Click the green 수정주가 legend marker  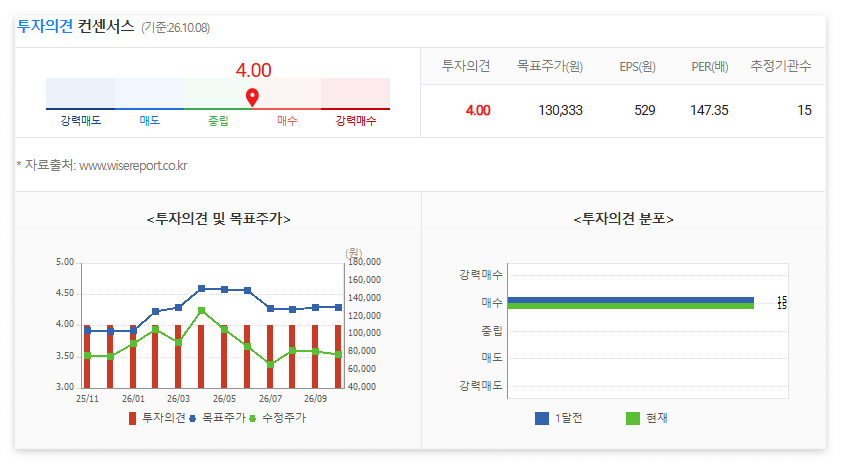[x=253, y=418]
